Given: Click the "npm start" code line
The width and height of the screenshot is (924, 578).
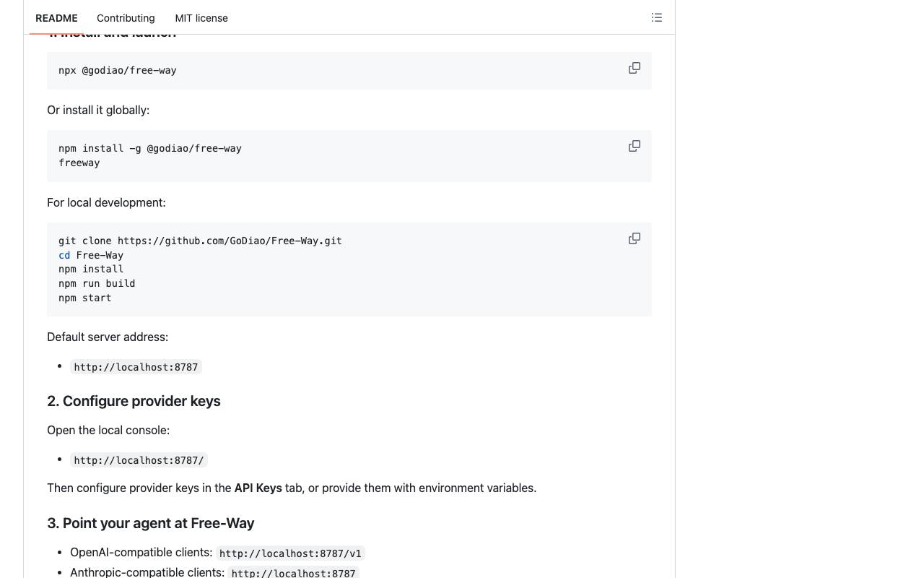Looking at the screenshot, I should click(85, 298).
